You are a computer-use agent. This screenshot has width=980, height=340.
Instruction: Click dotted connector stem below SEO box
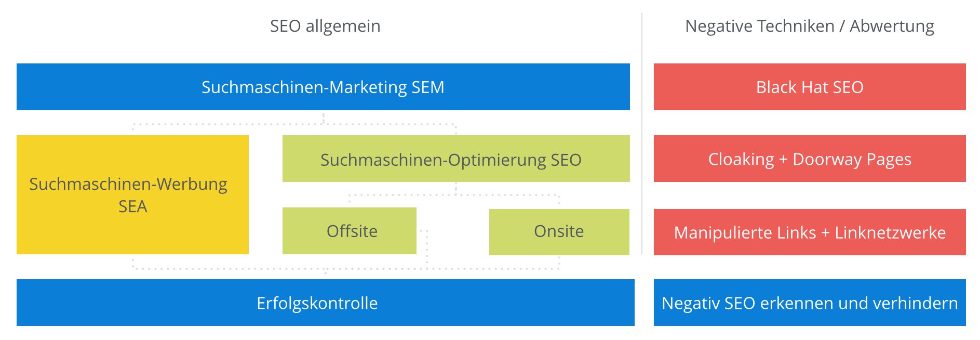(456, 188)
